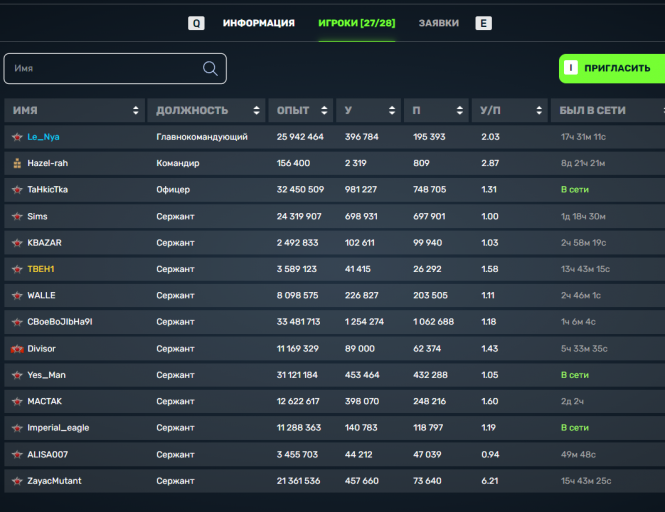Select player name TaHkicTka

[x=48, y=190]
